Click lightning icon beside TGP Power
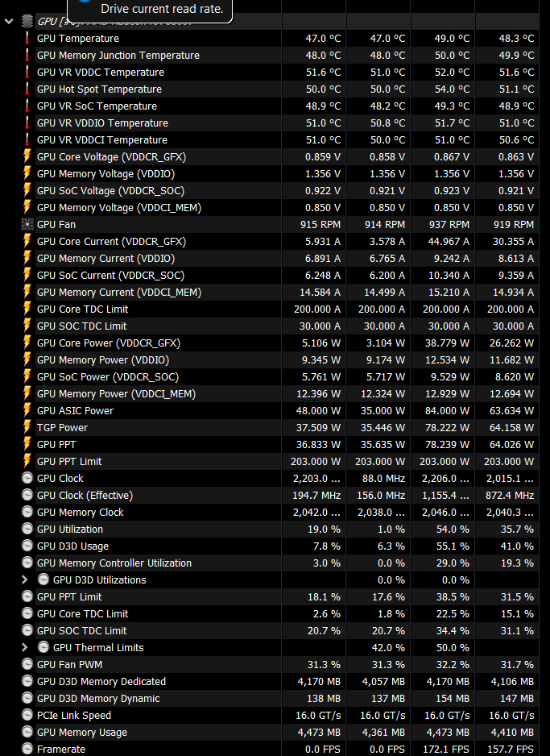 pyautogui.click(x=27, y=427)
